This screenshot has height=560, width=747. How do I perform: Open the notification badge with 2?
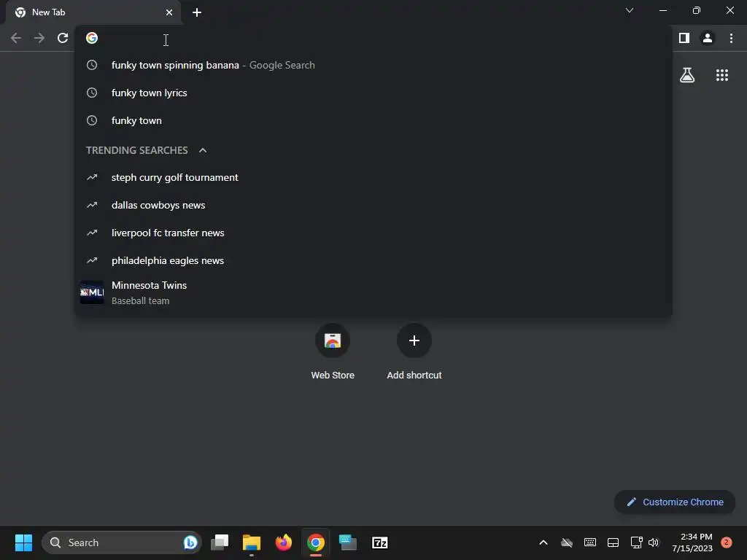coord(726,542)
